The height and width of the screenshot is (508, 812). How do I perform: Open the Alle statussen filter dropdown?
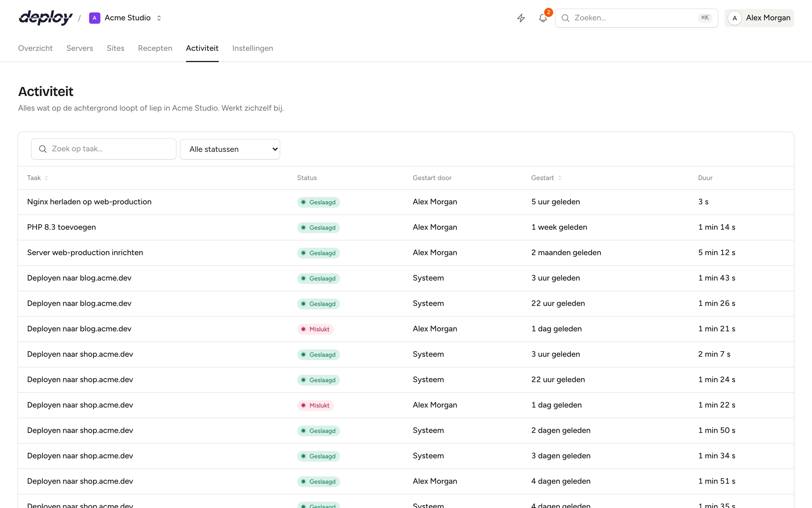coord(230,149)
